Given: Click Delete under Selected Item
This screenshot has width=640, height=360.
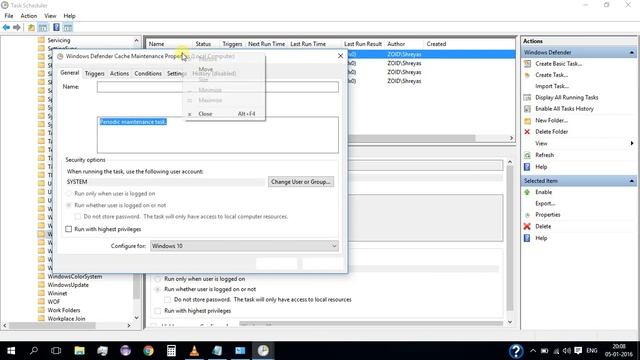Looking at the screenshot, I should click(x=543, y=227).
